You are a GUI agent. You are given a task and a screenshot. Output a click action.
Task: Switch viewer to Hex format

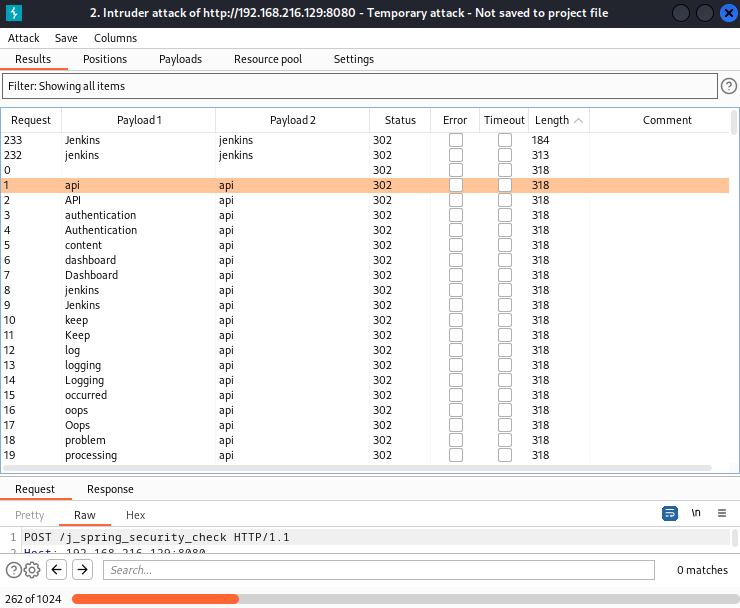(x=135, y=515)
